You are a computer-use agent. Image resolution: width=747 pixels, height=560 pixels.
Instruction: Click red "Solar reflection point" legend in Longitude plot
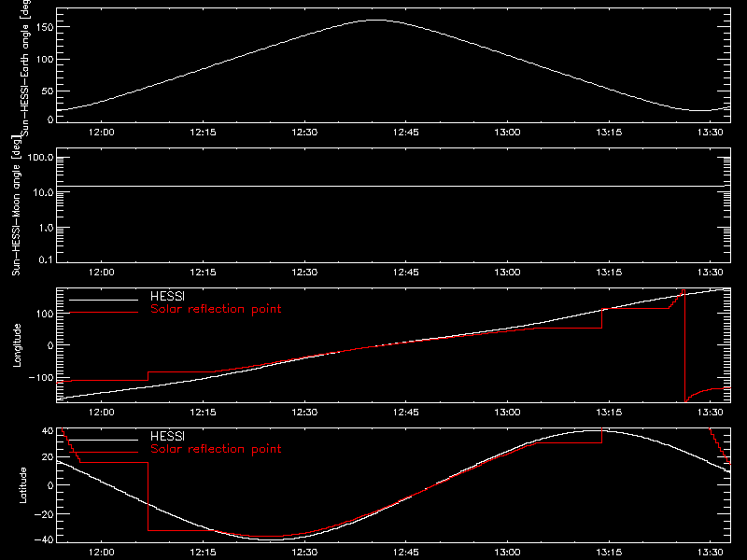216,309
